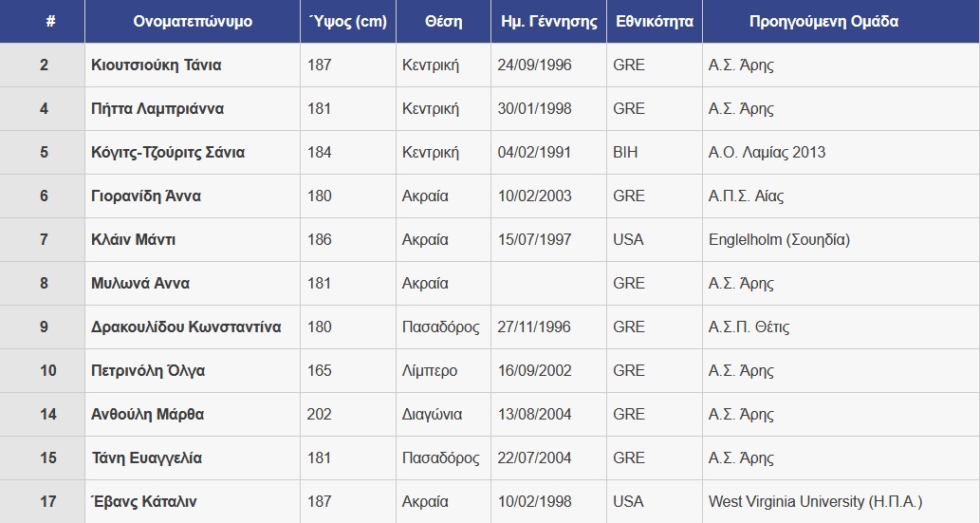Click player name Κλάιν Μάντι
This screenshot has width=980, height=523.
[x=133, y=240]
